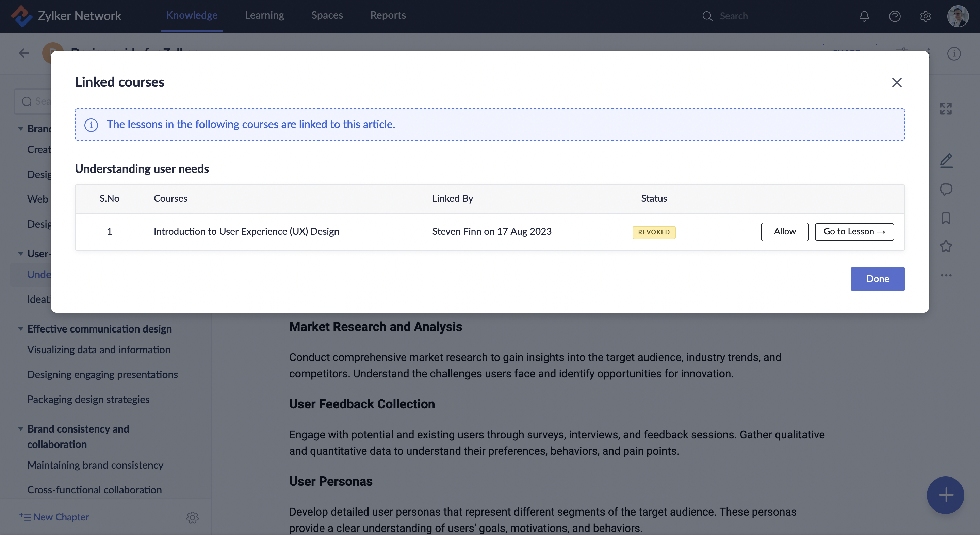This screenshot has width=980, height=535.
Task: Switch to the Learning tab
Action: click(264, 15)
